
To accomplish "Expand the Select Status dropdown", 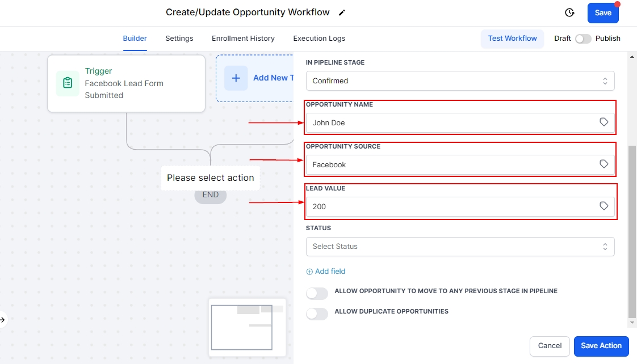I will pos(460,247).
